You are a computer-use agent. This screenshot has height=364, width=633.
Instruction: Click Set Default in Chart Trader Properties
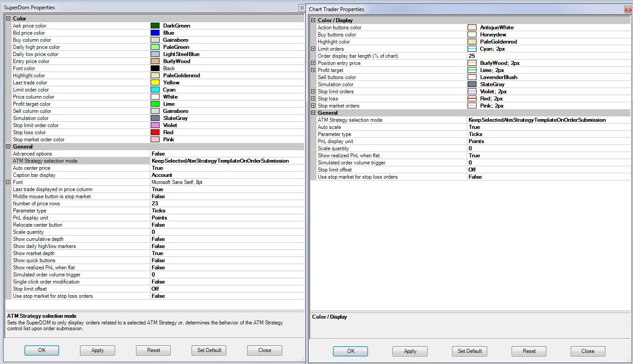coord(470,351)
